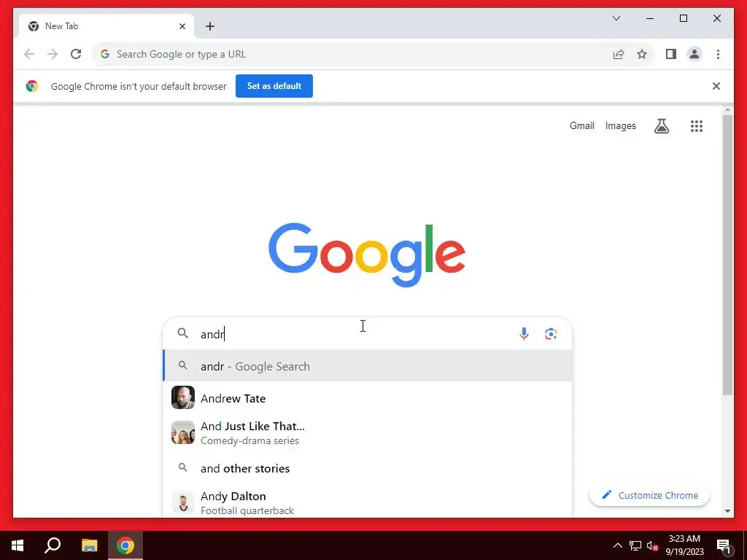Show hidden system tray icons
Image resolution: width=747 pixels, height=560 pixels.
tap(617, 545)
